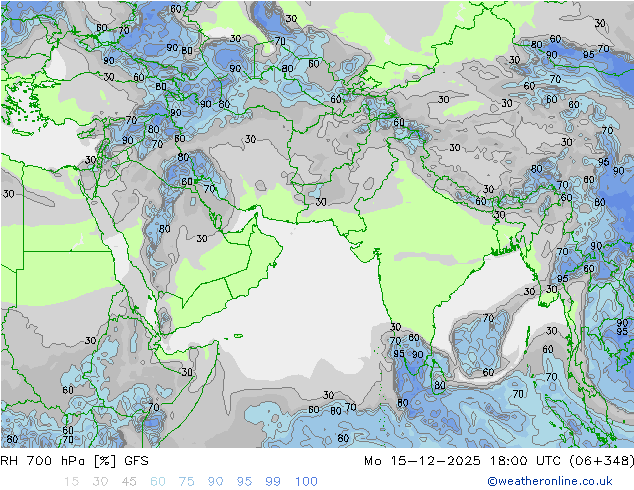
Task: Pick the 60 value in the bottom legend
Action: [158, 482]
